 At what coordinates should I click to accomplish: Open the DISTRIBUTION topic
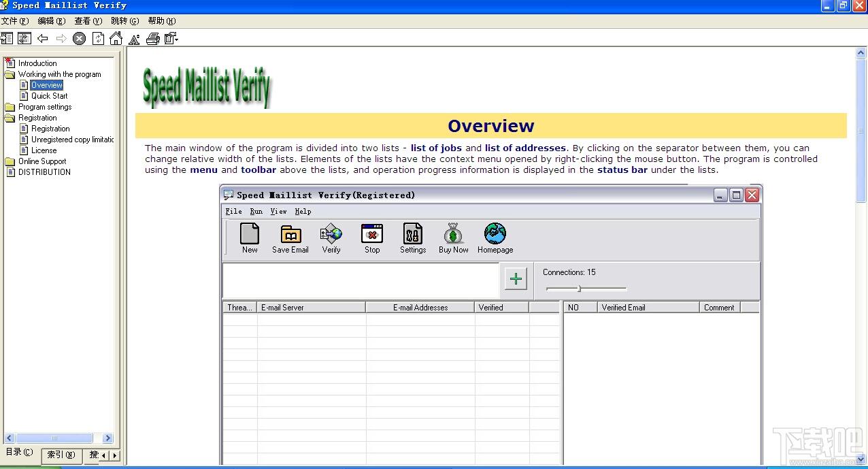44,172
